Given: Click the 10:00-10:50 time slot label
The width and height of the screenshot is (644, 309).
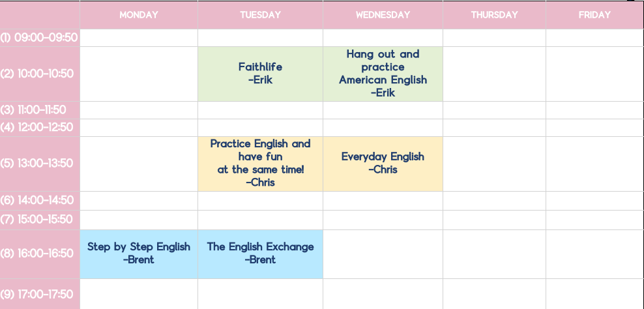Looking at the screenshot, I should (39, 74).
